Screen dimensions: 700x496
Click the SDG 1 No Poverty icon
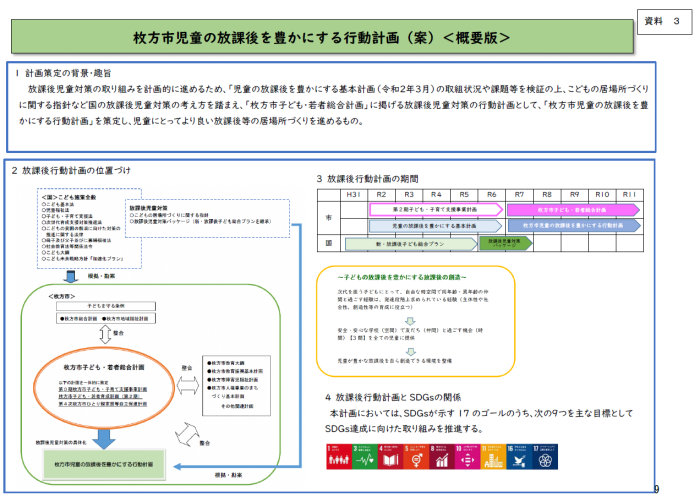[x=339, y=456]
